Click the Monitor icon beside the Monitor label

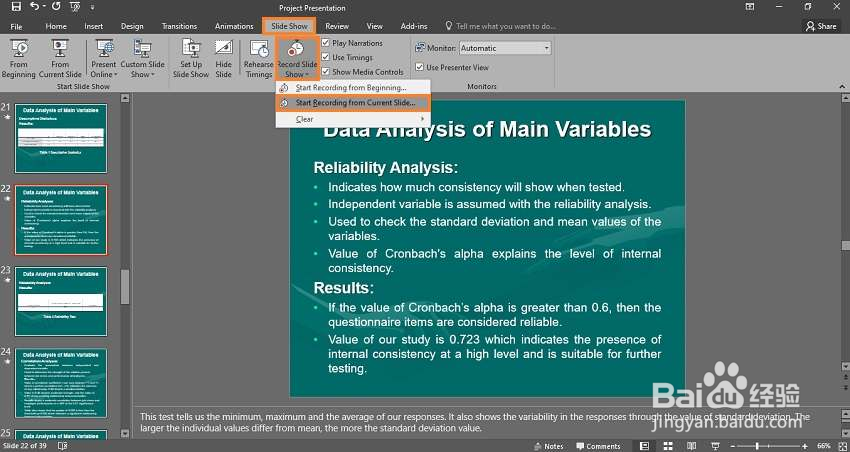pyautogui.click(x=420, y=48)
